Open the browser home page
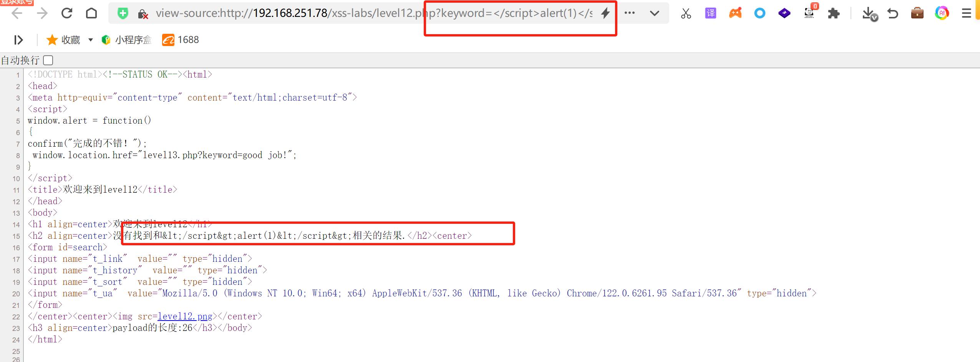980x362 pixels. coord(91,13)
